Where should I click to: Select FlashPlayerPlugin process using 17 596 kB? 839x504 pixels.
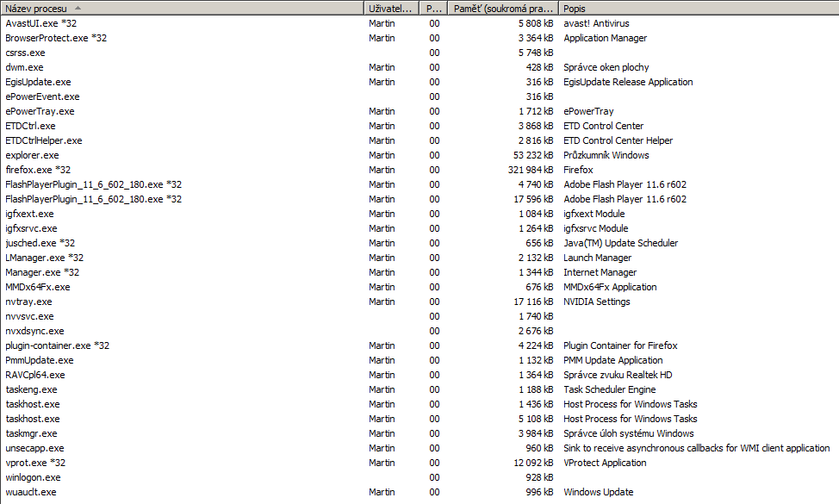(94, 199)
